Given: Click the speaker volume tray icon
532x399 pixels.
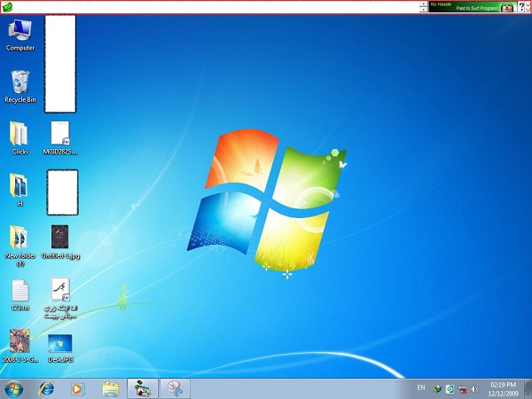Looking at the screenshot, I should point(474,388).
